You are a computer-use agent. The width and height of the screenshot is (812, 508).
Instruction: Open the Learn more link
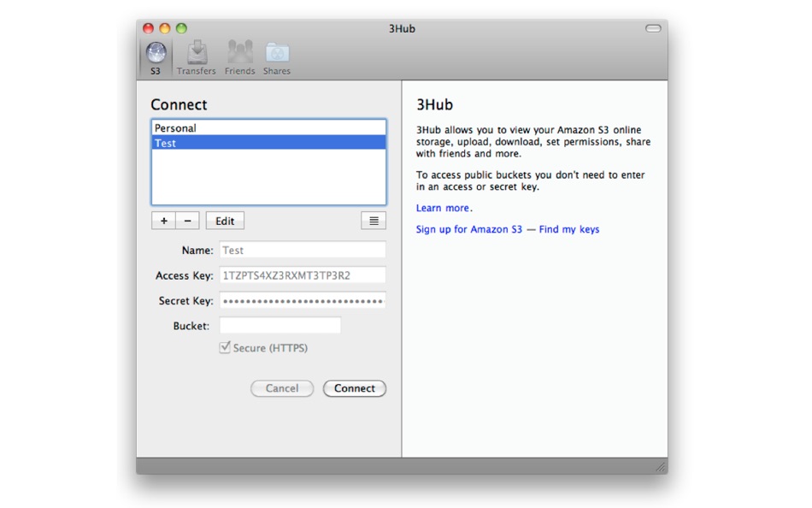point(444,208)
